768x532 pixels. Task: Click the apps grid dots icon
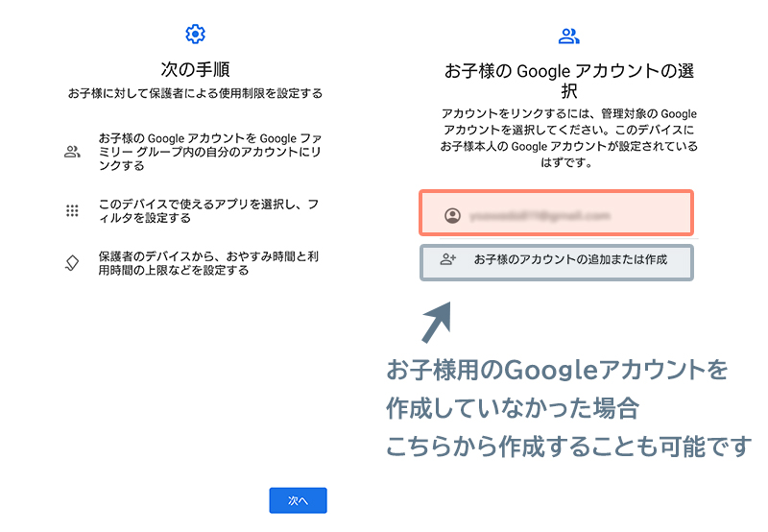click(72, 211)
